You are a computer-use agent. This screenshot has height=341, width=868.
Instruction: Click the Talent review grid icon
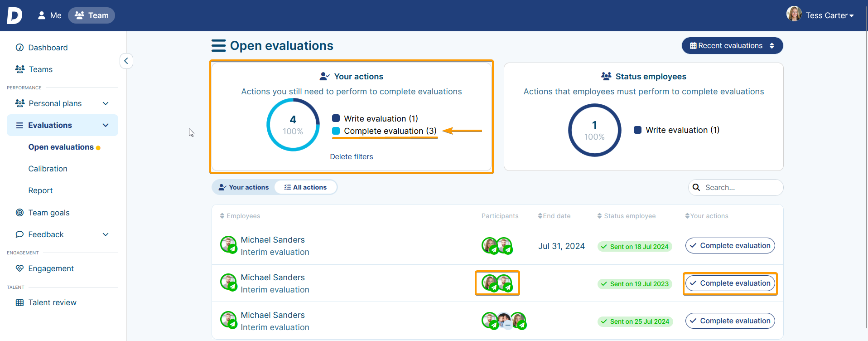click(x=19, y=302)
